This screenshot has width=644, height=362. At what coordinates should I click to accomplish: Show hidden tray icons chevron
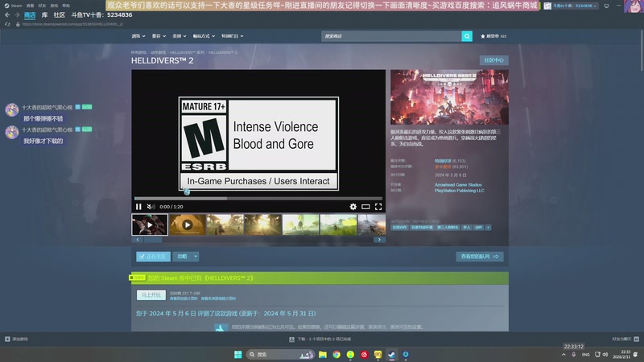[563, 355]
